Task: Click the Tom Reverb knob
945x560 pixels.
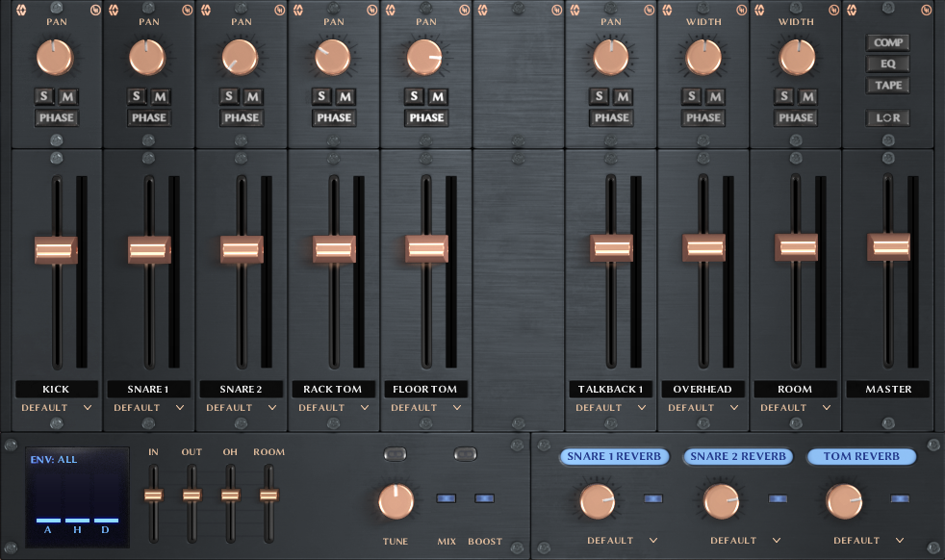Action: click(844, 501)
